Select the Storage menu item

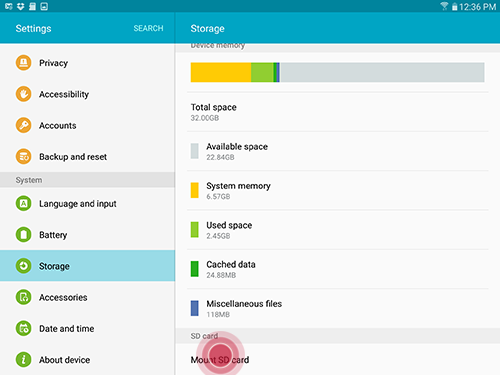[x=87, y=266]
